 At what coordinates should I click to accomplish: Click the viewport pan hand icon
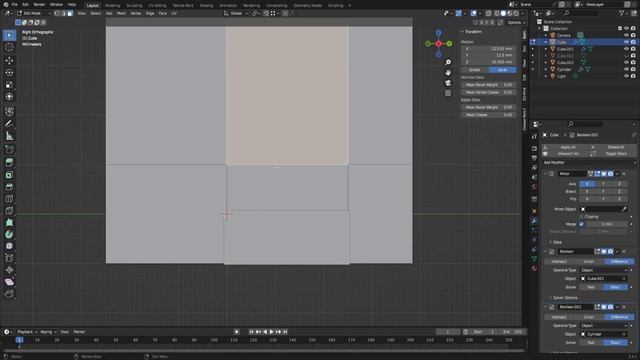[x=448, y=73]
